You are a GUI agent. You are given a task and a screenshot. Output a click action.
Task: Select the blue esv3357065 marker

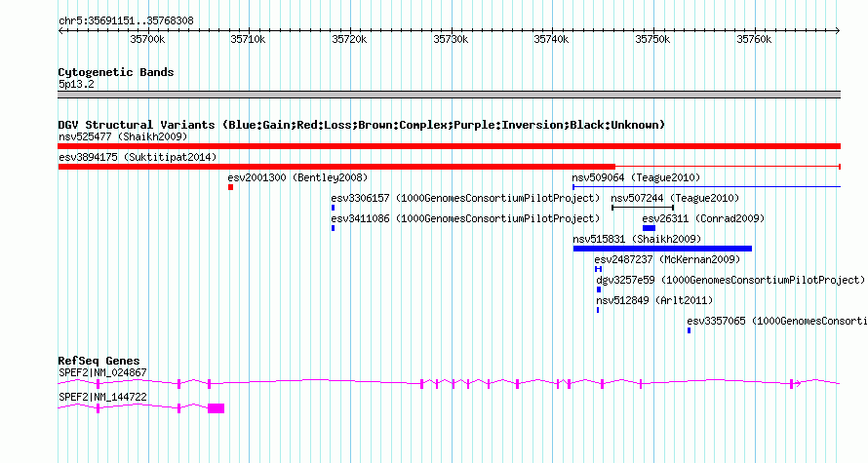coord(690,330)
